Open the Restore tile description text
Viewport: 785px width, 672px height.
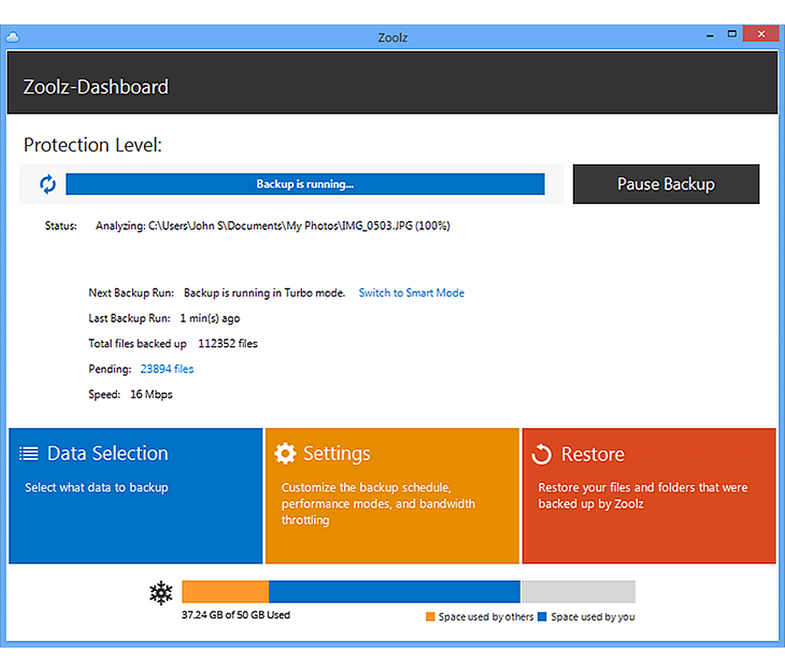pos(642,495)
